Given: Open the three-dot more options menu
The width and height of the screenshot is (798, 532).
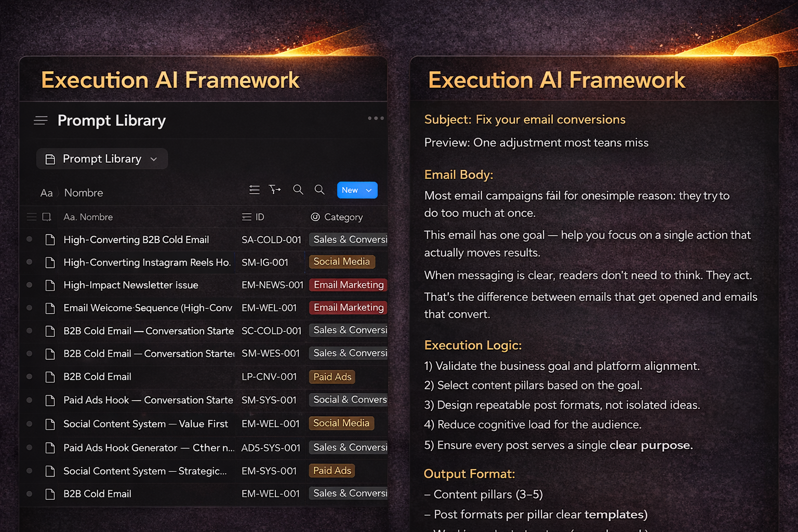Looking at the screenshot, I should click(x=376, y=118).
